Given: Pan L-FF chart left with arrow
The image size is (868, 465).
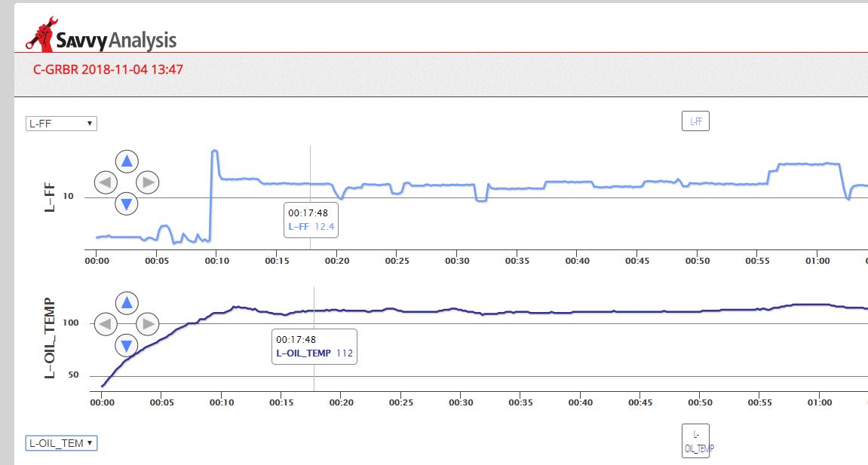Looking at the screenshot, I should coord(106,182).
